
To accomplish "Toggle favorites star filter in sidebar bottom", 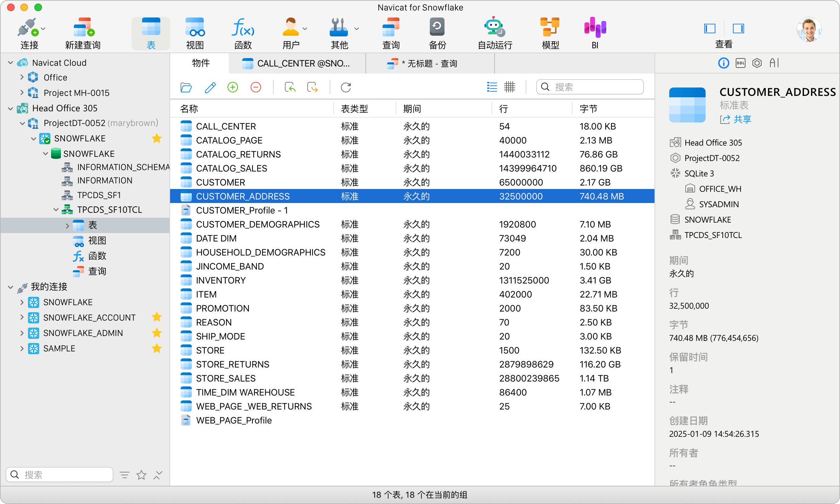I will tap(141, 475).
